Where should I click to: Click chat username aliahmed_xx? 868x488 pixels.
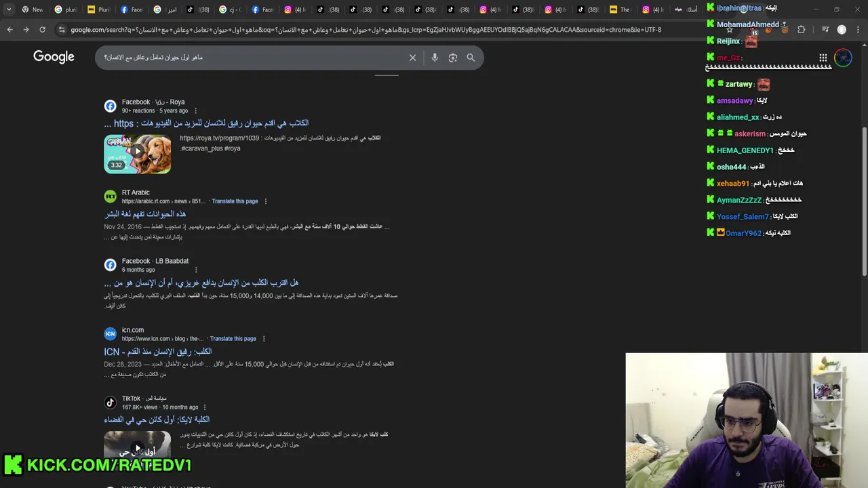point(738,117)
